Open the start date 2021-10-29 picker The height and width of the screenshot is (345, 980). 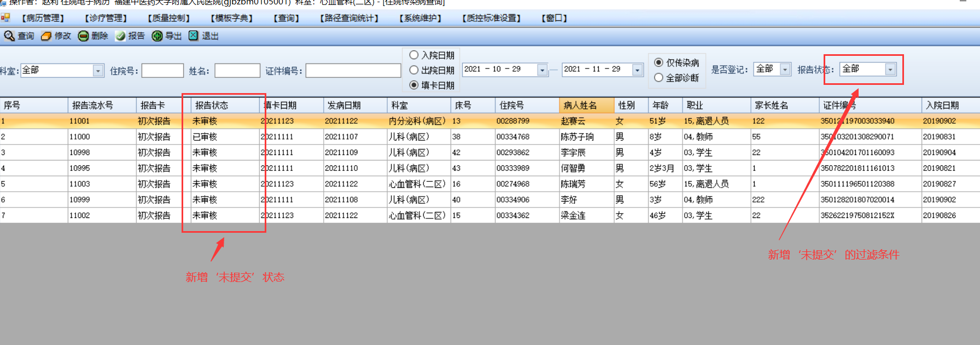542,70
